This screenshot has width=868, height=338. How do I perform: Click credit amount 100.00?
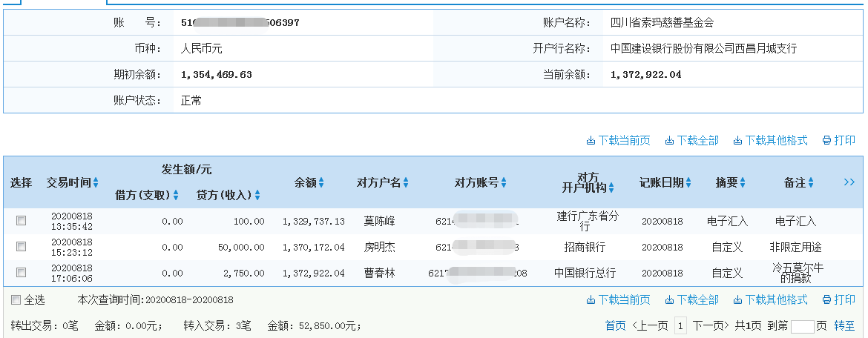coord(249,222)
